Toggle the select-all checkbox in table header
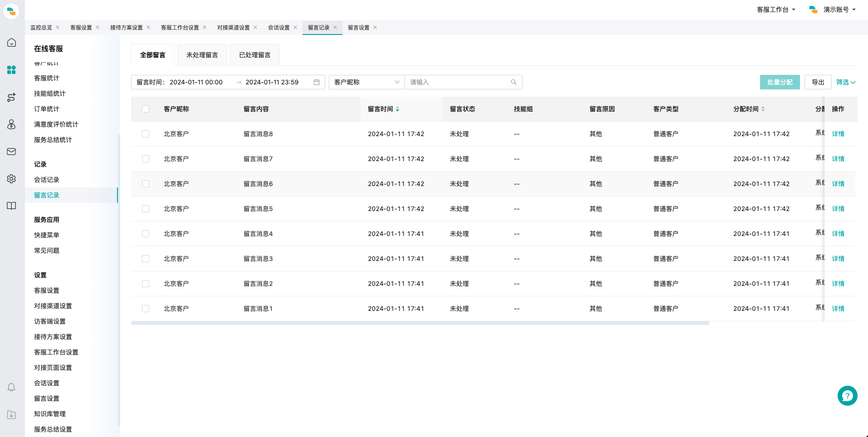Image resolution: width=868 pixels, height=437 pixels. (x=146, y=109)
